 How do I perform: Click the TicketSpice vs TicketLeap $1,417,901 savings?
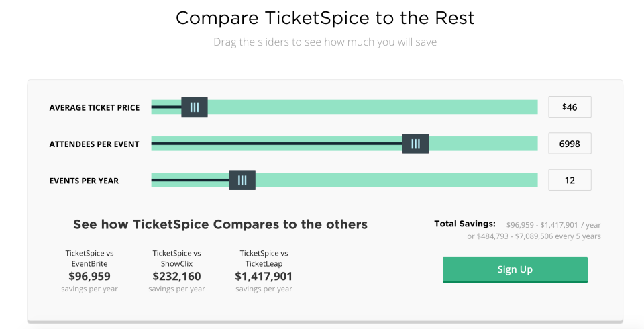point(264,276)
